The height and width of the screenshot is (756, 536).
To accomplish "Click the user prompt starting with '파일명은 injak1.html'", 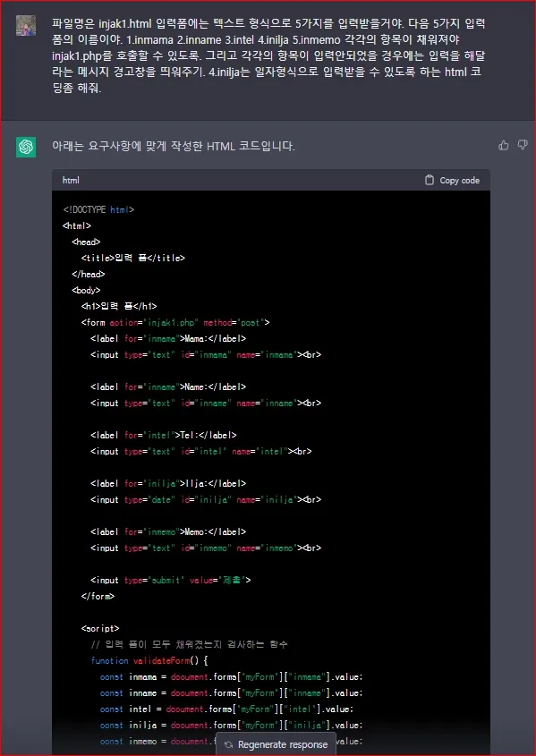I will 269,55.
